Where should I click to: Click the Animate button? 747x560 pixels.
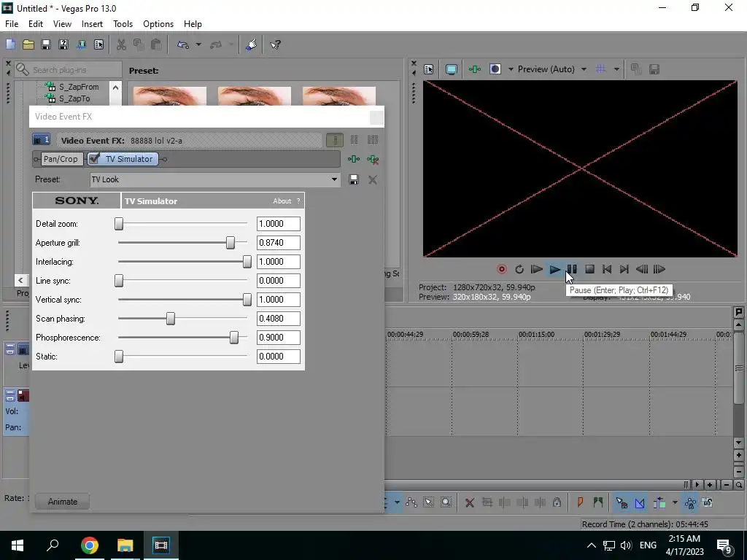[63, 502]
